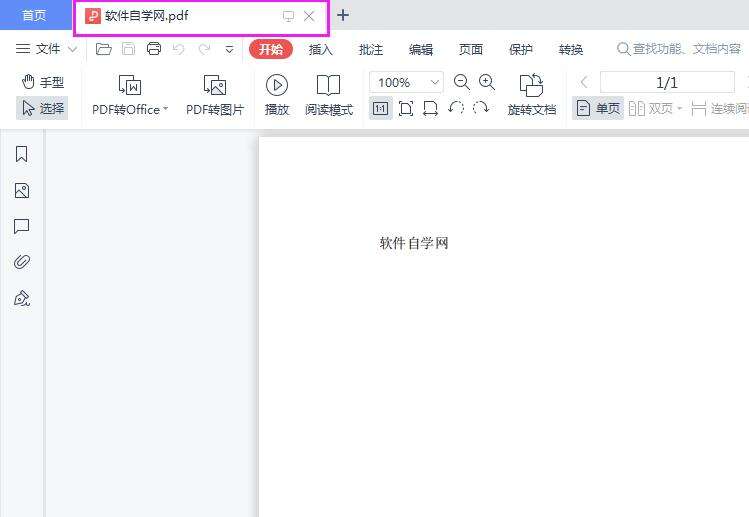Open the bookmark panel in sidebar
Image resolution: width=749 pixels, height=517 pixels.
21,154
